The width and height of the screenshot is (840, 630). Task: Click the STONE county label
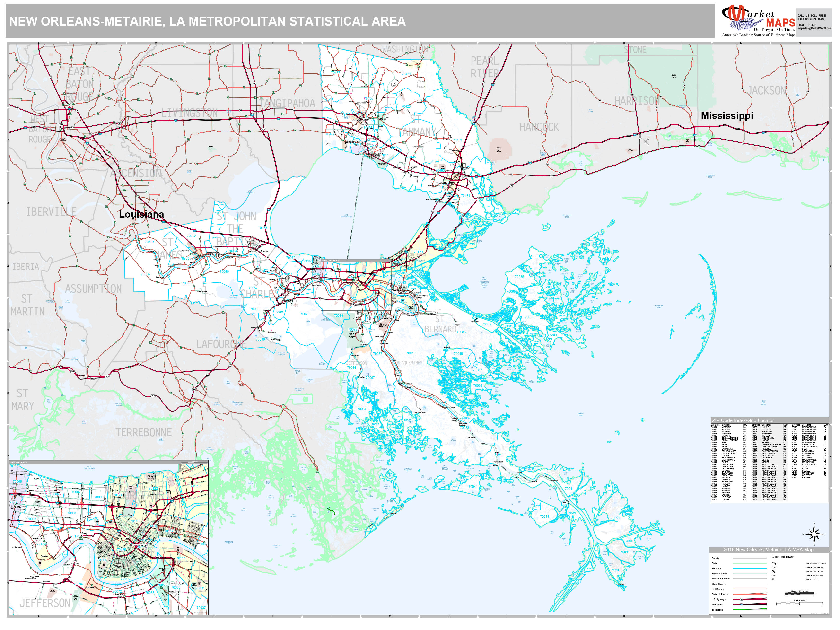635,50
